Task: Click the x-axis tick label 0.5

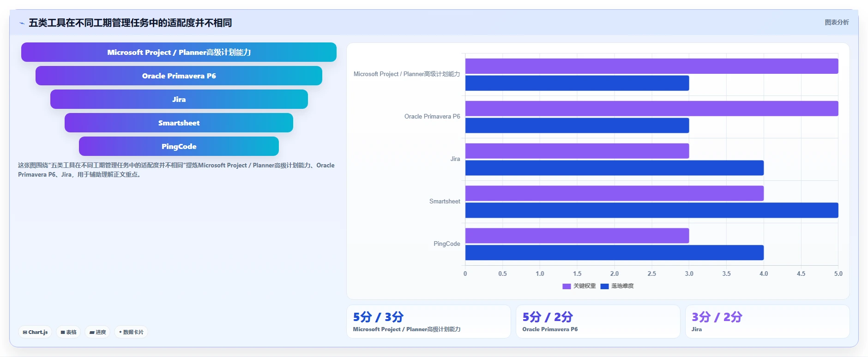Action: point(502,274)
